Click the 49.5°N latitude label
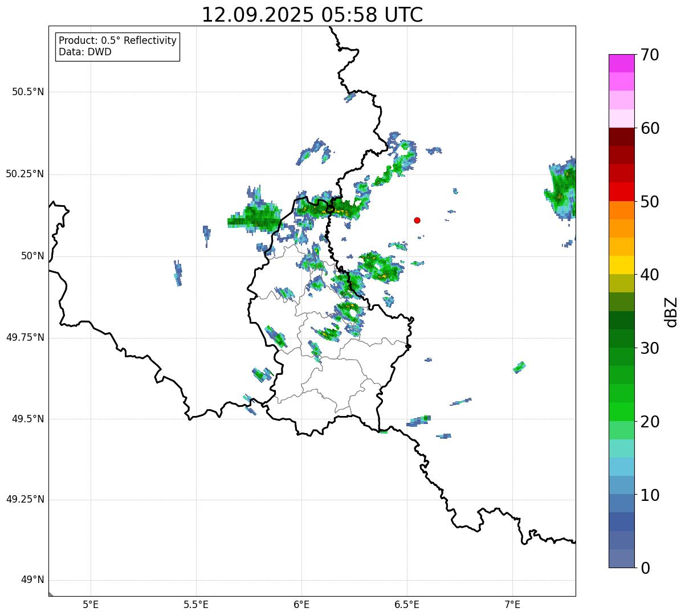This screenshot has height=616, width=685. coord(28,419)
